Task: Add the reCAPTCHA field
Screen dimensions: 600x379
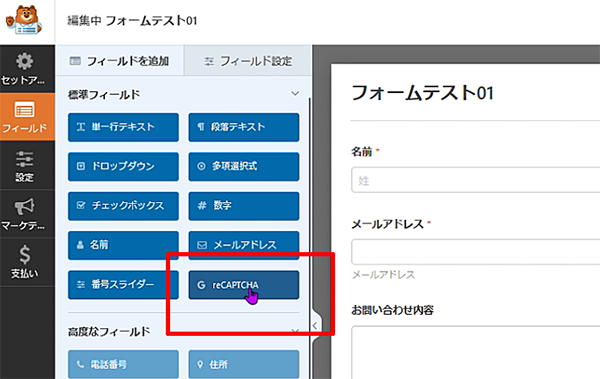Action: pyautogui.click(x=244, y=285)
